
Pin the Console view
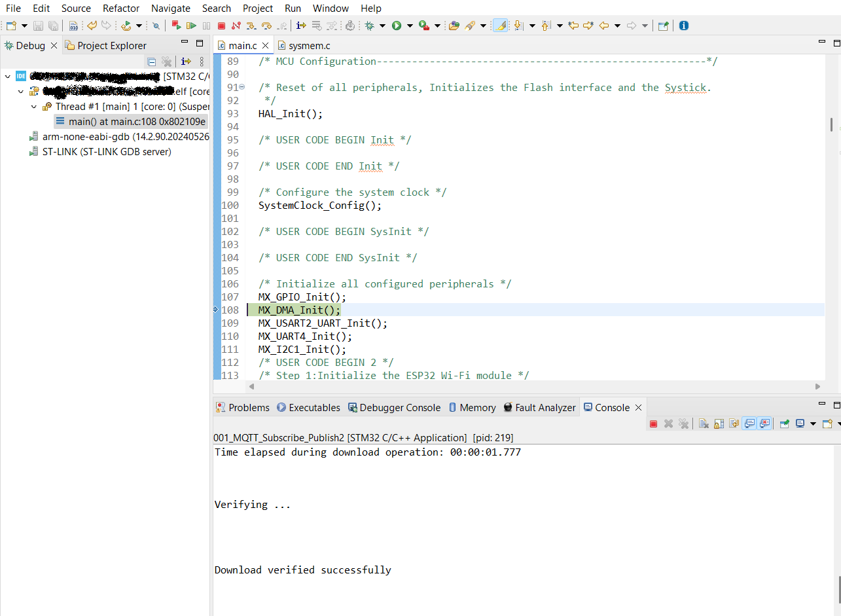(x=783, y=424)
